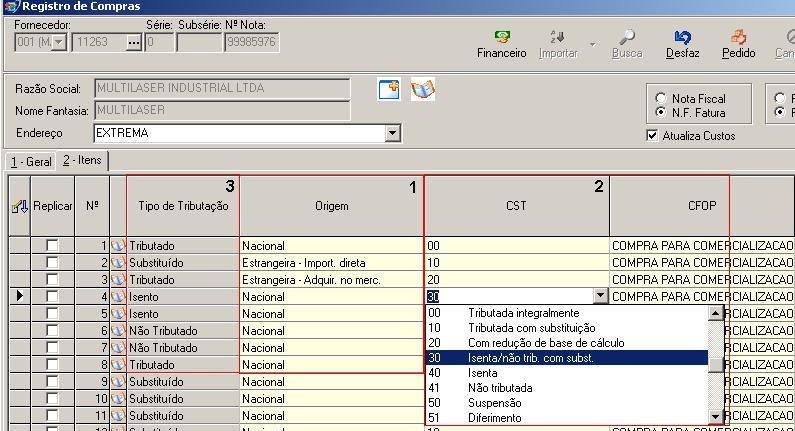Click the Busca magnifier icon
The image size is (795, 431).
click(x=627, y=40)
